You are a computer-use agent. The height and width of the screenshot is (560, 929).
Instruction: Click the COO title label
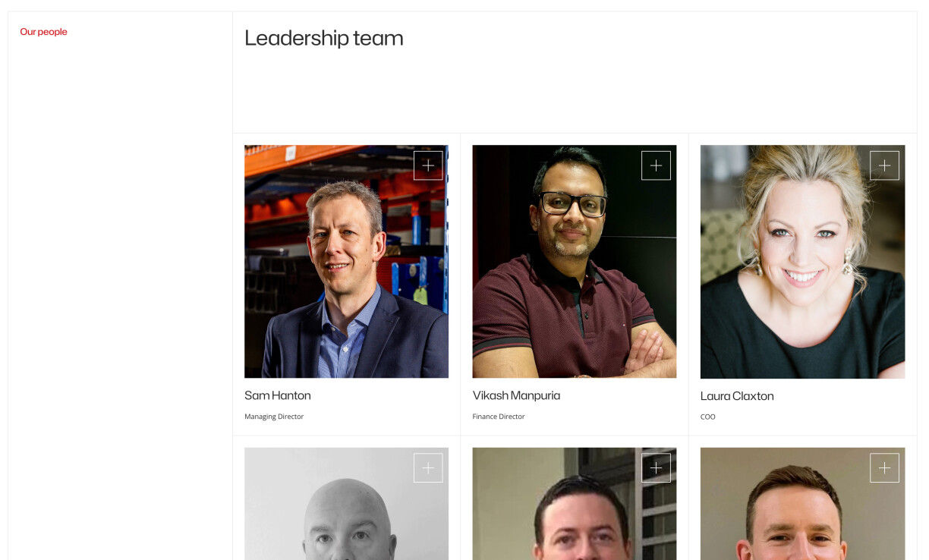pos(708,417)
